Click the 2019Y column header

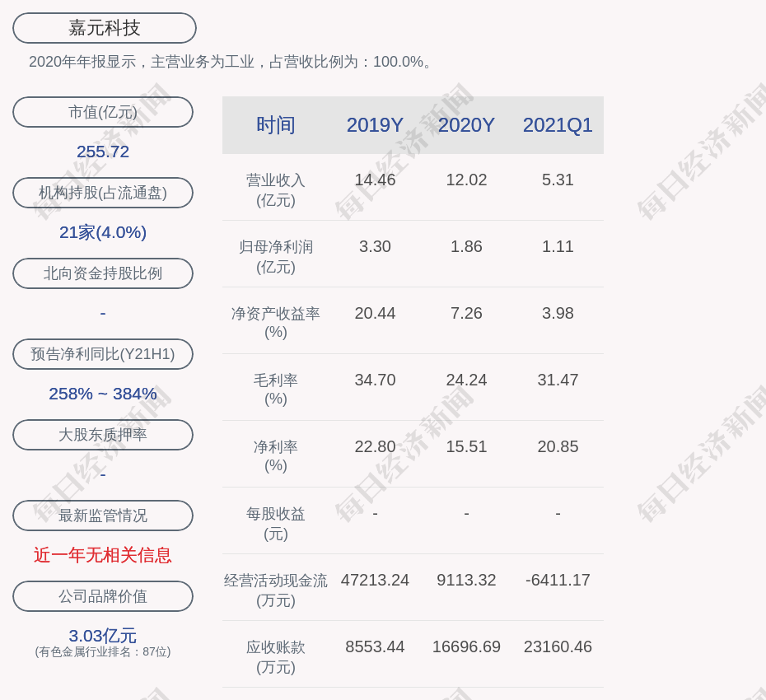(375, 125)
